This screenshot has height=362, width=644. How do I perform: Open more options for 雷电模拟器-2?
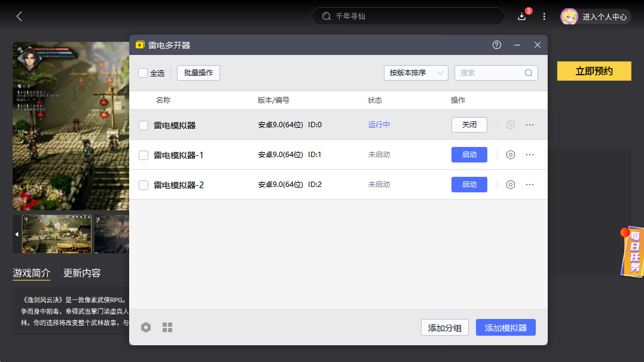coord(530,185)
